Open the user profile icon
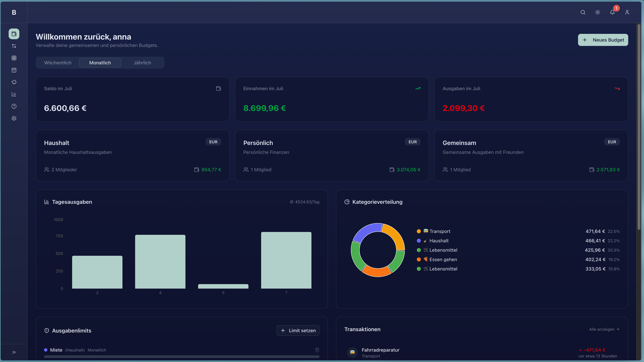This screenshot has height=362, width=644. (627, 12)
